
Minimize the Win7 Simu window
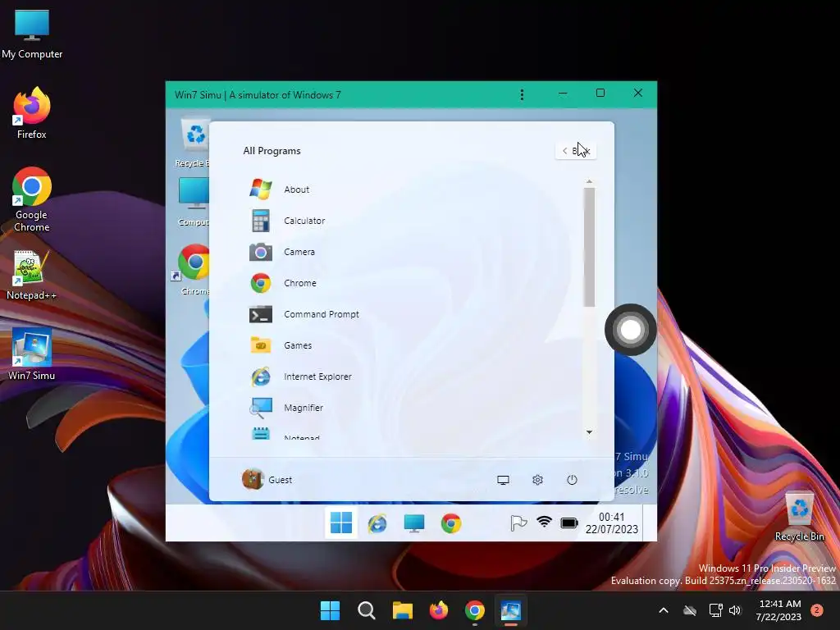[563, 94]
